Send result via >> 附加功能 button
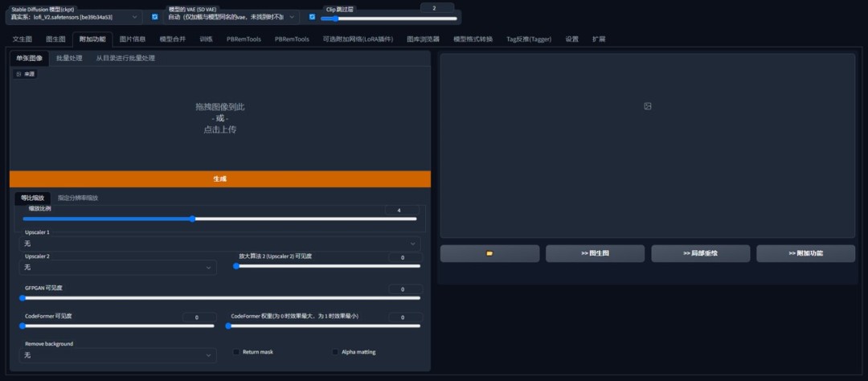The height and width of the screenshot is (381, 868). [x=805, y=253]
